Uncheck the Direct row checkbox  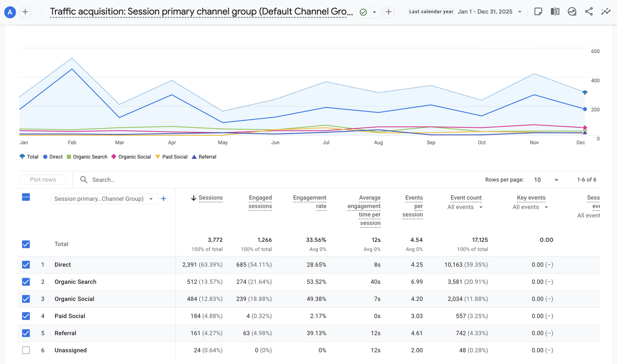26,265
